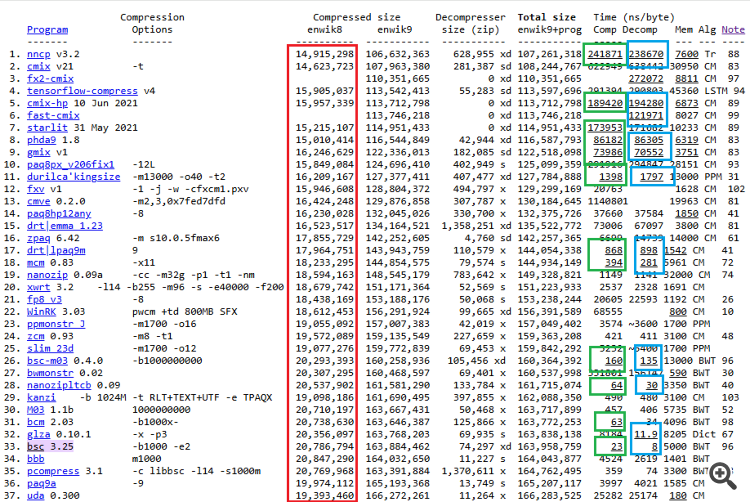Select the Total size header text
The height and width of the screenshot is (502, 750).
[547, 17]
